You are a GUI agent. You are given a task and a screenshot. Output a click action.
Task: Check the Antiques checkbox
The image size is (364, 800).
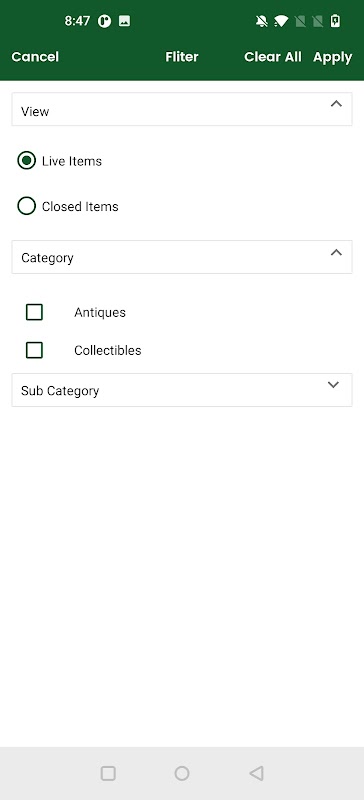pyautogui.click(x=34, y=312)
